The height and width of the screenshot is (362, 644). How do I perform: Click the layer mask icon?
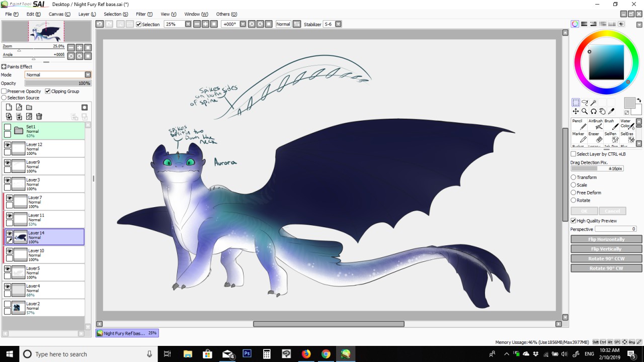pyautogui.click(x=85, y=107)
